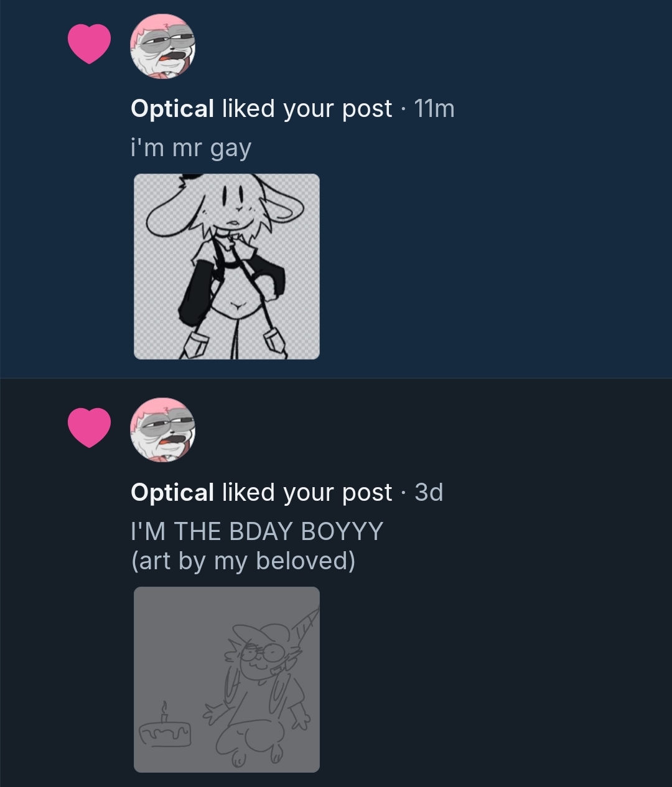The height and width of the screenshot is (787, 672).
Task: Click the pink heart on the 3d notification
Action: pyautogui.click(x=89, y=427)
